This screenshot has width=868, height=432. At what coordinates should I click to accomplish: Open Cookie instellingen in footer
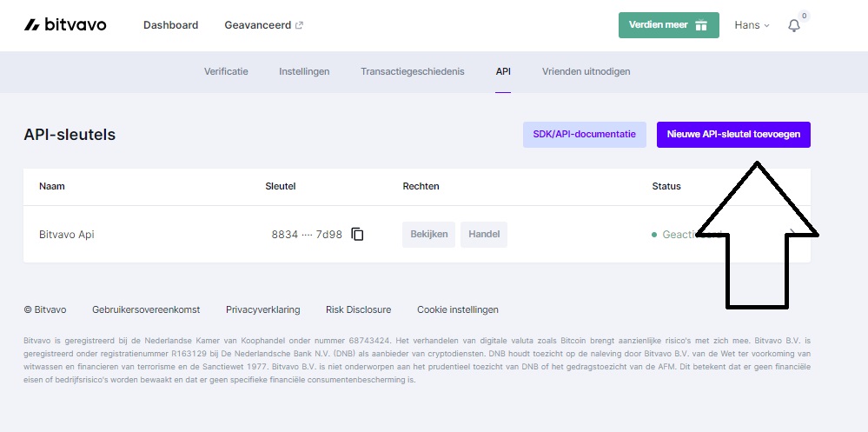[x=457, y=309]
